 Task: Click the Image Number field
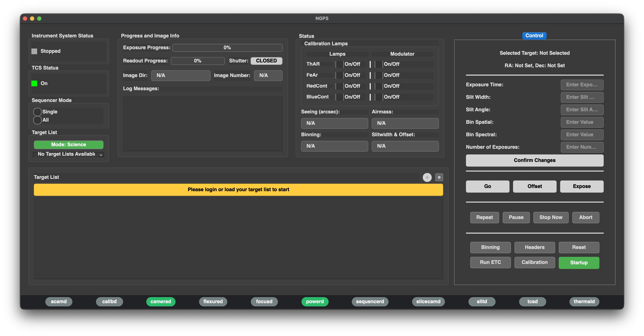tap(268, 75)
